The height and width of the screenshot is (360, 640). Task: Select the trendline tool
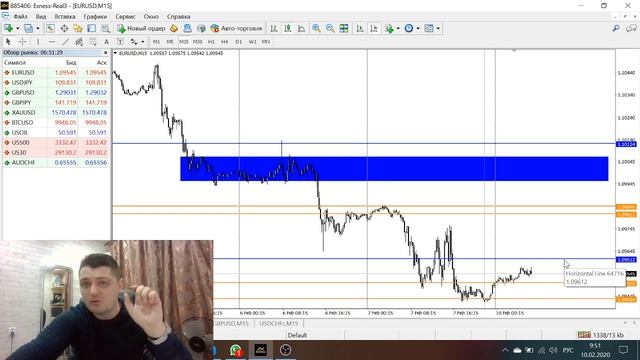(65, 42)
